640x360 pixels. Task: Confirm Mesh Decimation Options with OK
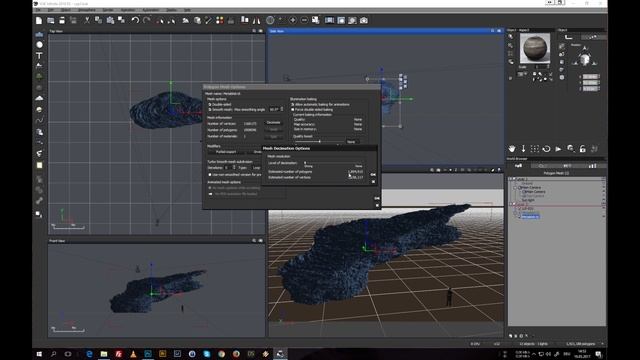coord(373,174)
